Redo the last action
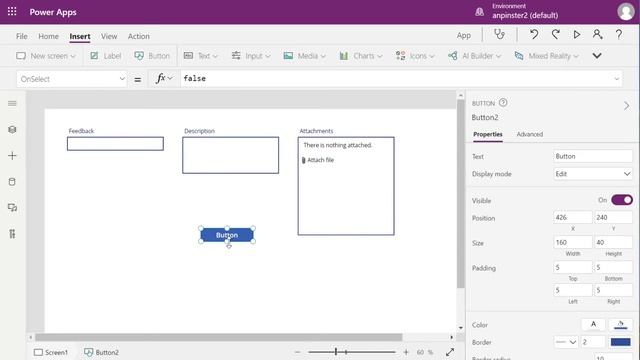 point(556,34)
